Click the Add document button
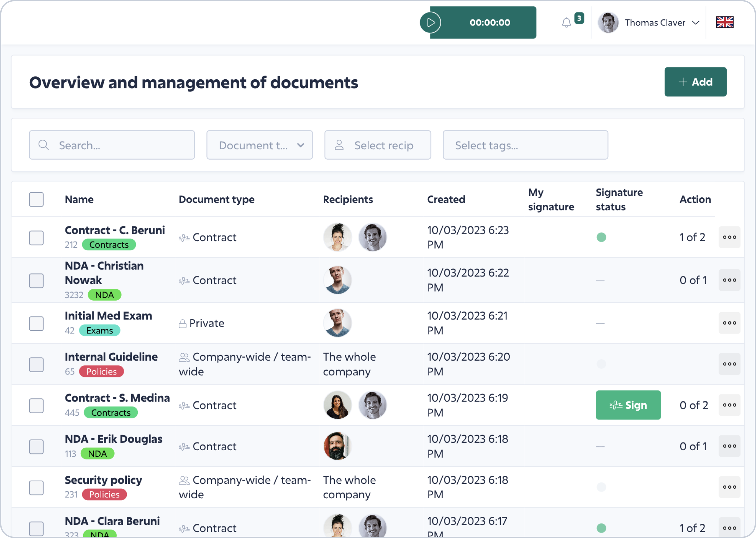The width and height of the screenshot is (756, 538). click(695, 82)
